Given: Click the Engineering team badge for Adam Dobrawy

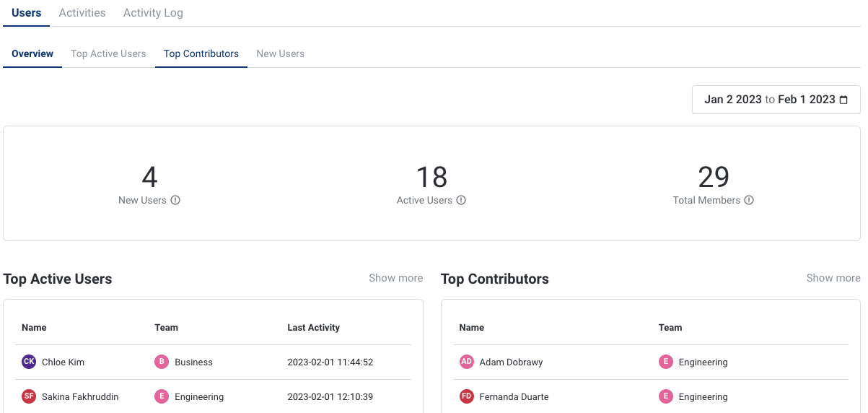Looking at the screenshot, I should click(666, 362).
